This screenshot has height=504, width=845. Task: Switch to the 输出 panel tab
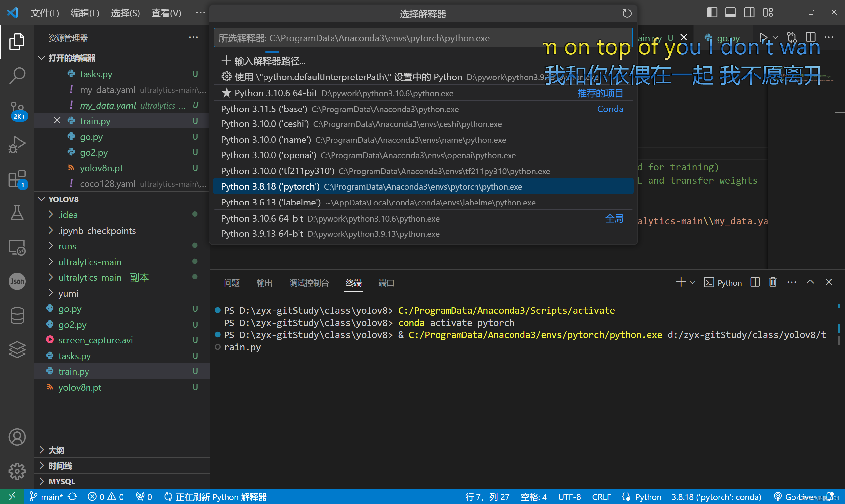click(264, 283)
